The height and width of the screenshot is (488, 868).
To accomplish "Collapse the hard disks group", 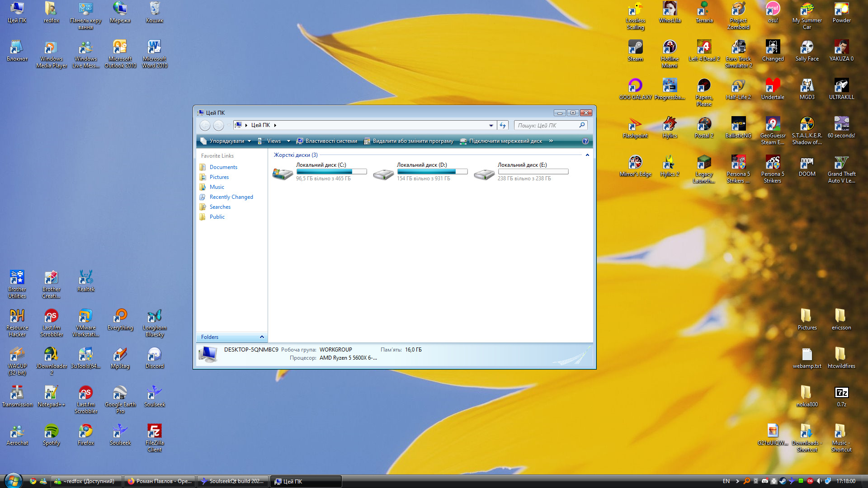I will click(x=587, y=155).
